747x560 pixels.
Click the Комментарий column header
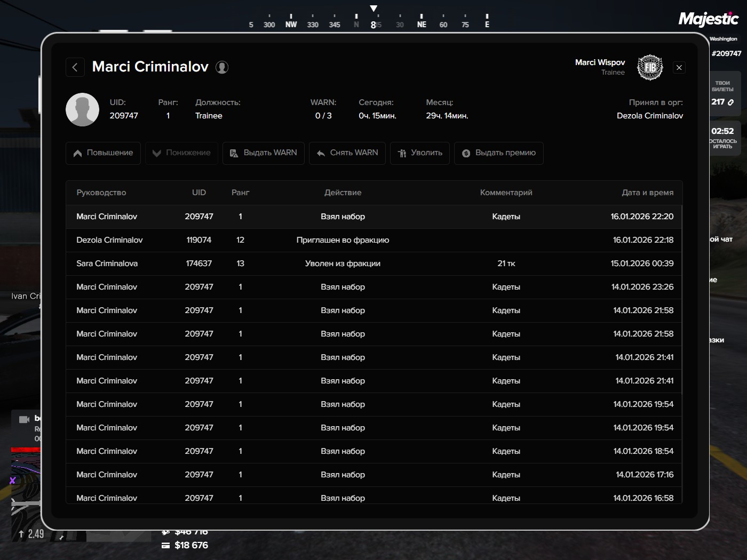(x=506, y=193)
